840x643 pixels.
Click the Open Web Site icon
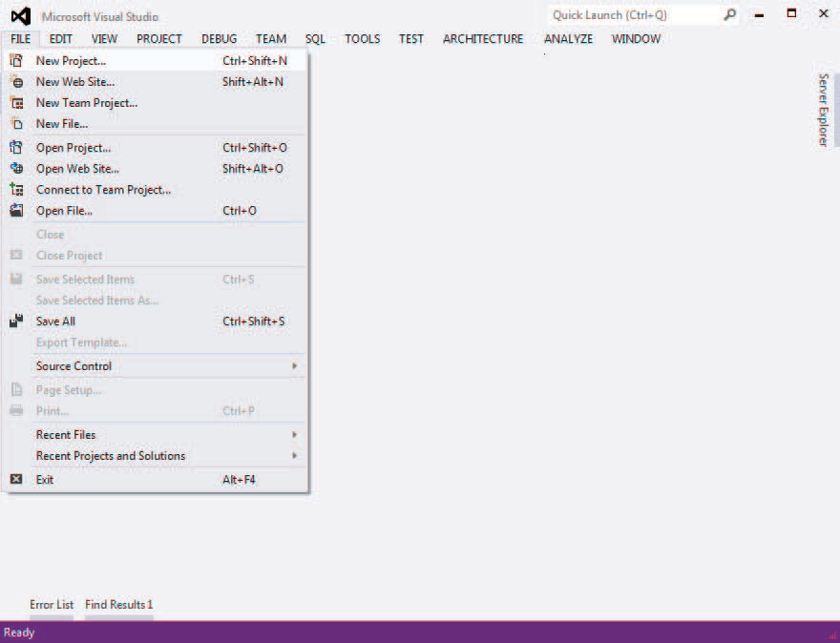point(16,168)
